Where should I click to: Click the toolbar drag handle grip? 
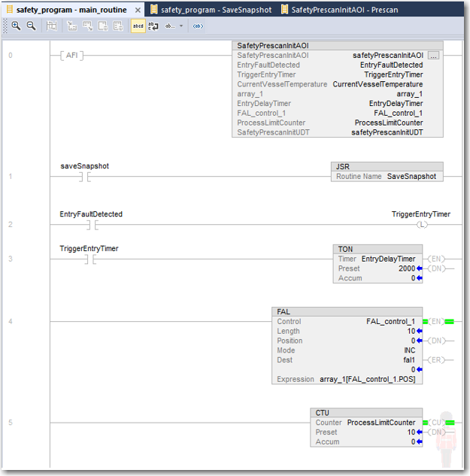[x=5, y=26]
